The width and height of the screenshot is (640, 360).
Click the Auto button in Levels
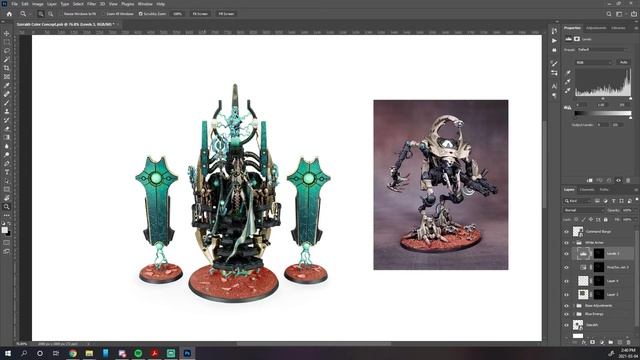click(623, 62)
